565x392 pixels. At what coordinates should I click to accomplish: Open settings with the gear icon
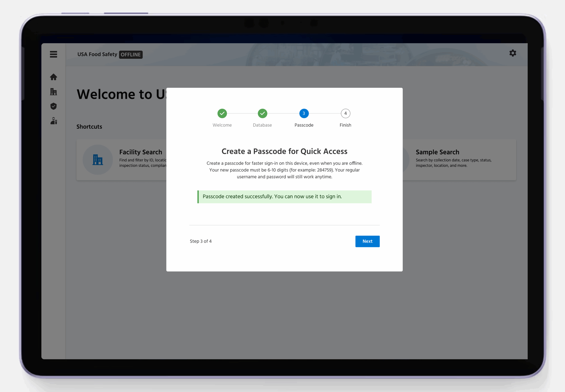click(x=512, y=53)
